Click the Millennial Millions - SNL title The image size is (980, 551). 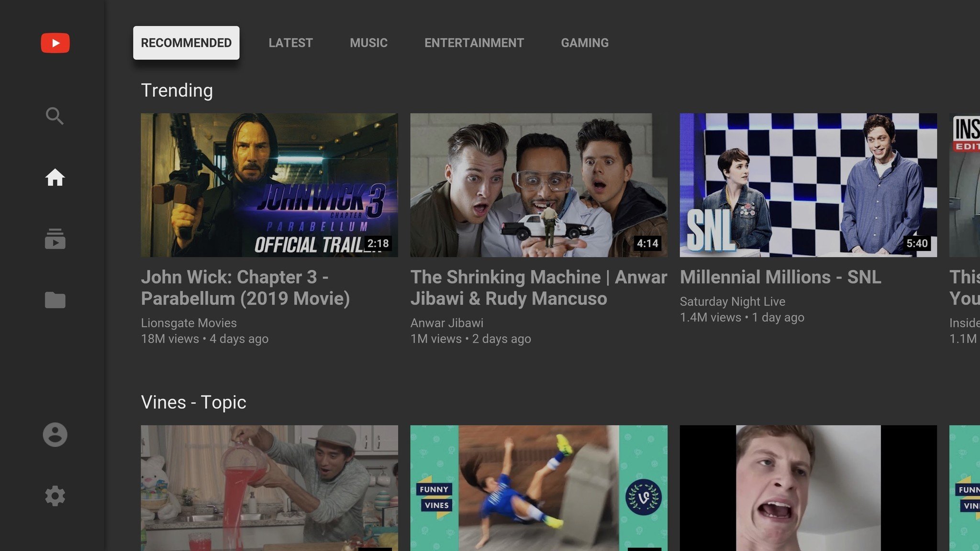780,277
